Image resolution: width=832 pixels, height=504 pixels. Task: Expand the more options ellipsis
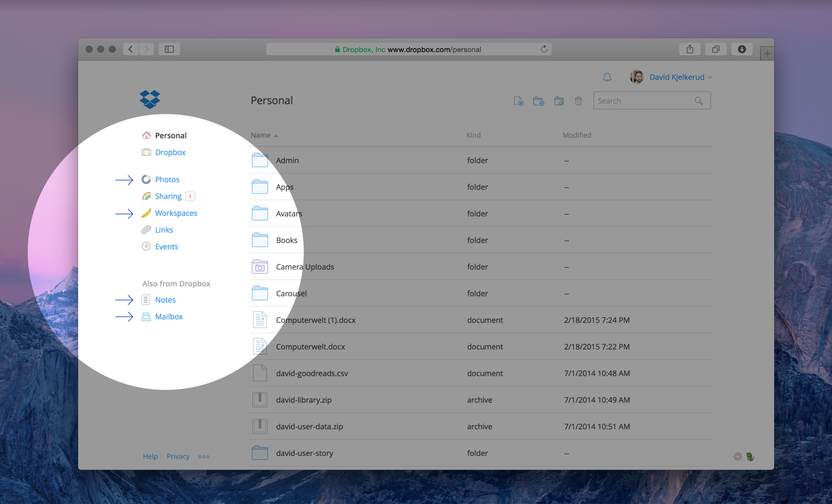click(x=203, y=457)
